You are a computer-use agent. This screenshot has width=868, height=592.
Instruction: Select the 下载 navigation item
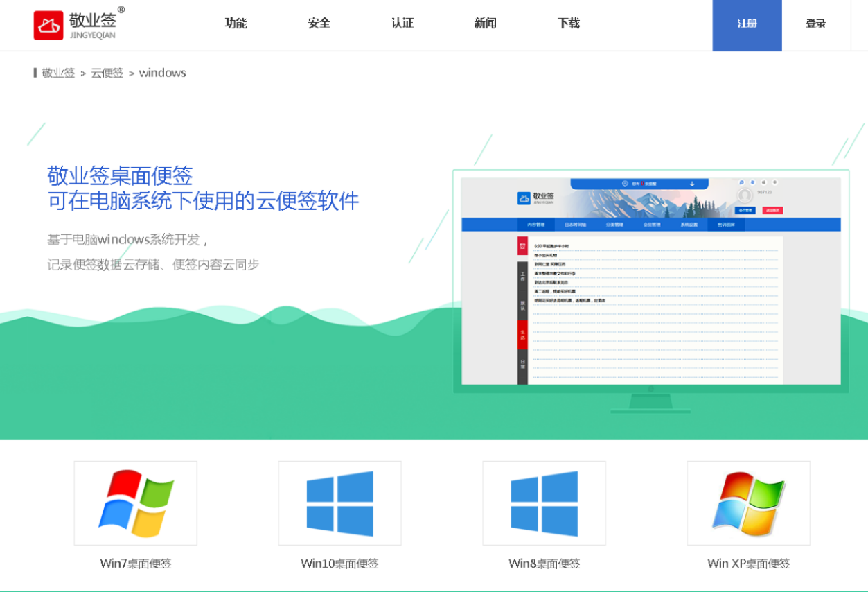pyautogui.click(x=569, y=24)
